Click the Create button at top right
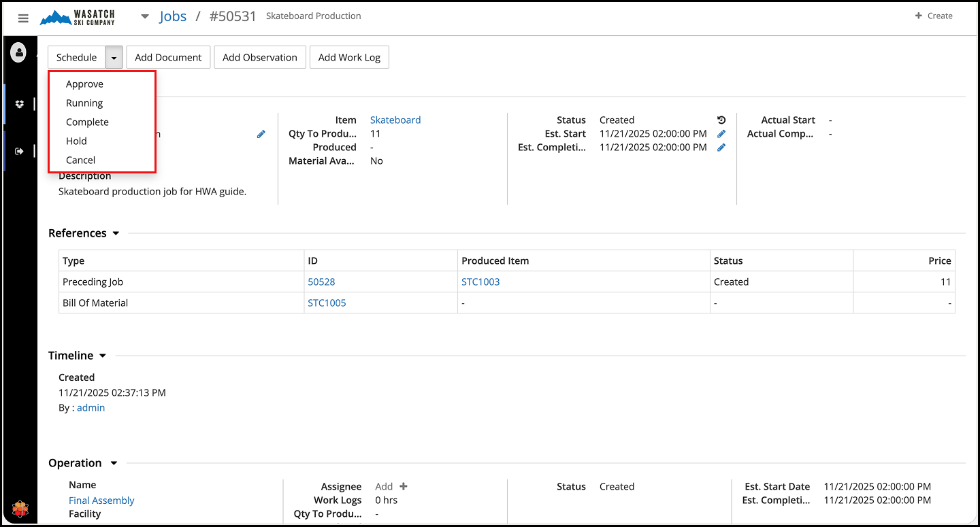The image size is (980, 527). coord(934,16)
